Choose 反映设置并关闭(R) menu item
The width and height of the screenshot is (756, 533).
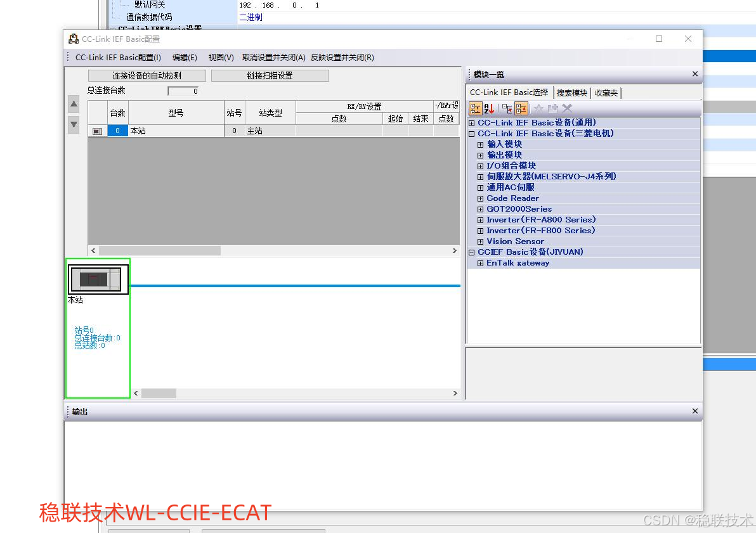(342, 57)
